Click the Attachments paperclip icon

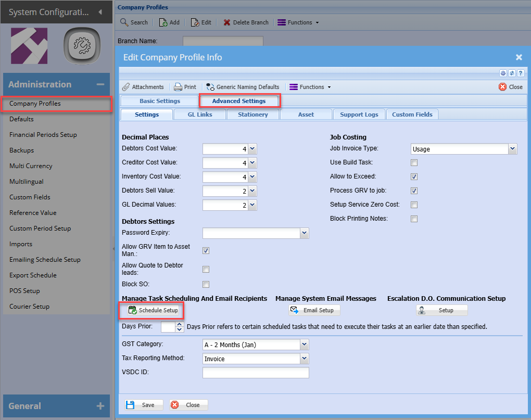126,87
